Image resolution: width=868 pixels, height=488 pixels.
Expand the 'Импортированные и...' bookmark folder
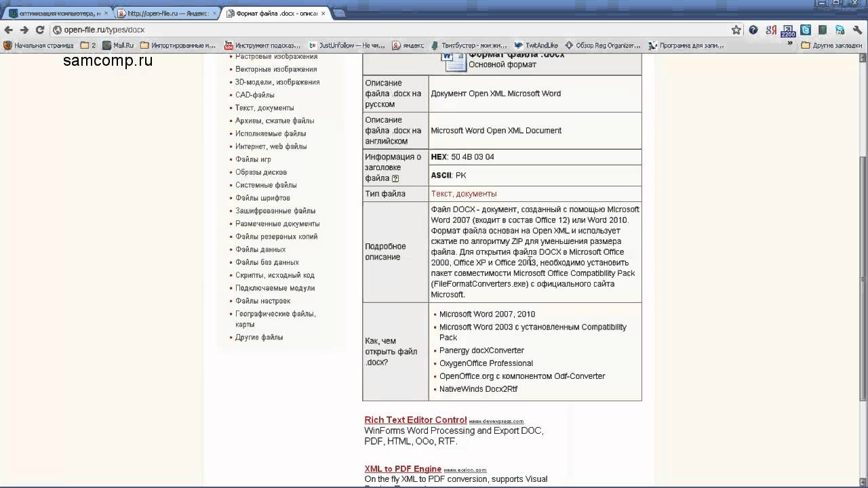[x=178, y=45]
